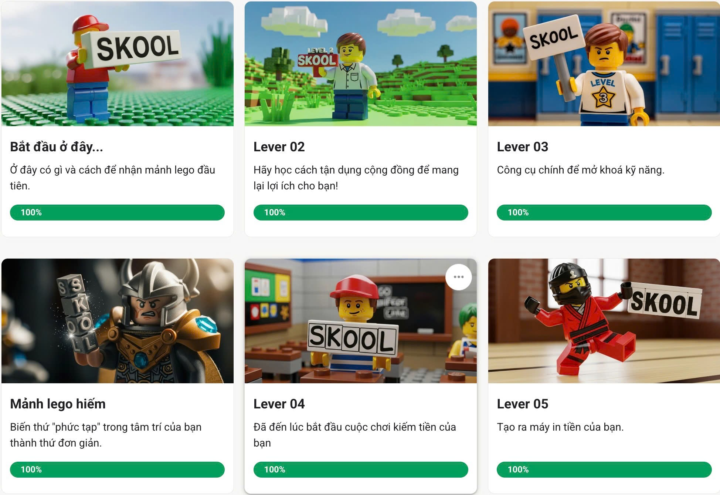Click the progress bar of 'Mảnh lego hiếm'
This screenshot has width=720, height=495.
tap(117, 470)
